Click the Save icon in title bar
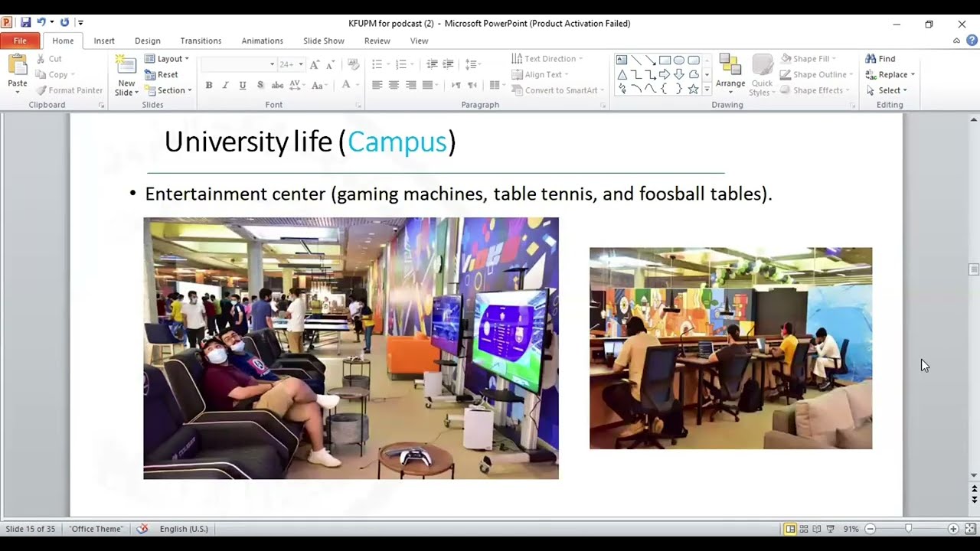This screenshot has width=980, height=551. click(x=26, y=23)
